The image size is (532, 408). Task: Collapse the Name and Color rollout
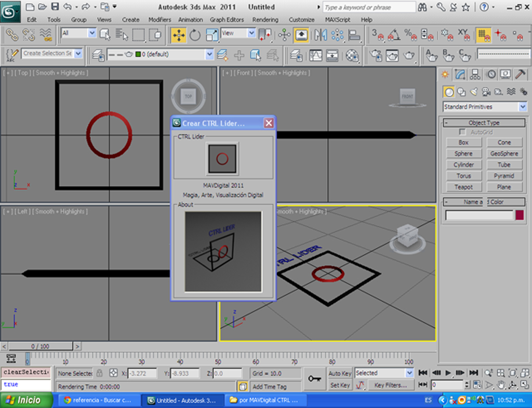coord(484,202)
